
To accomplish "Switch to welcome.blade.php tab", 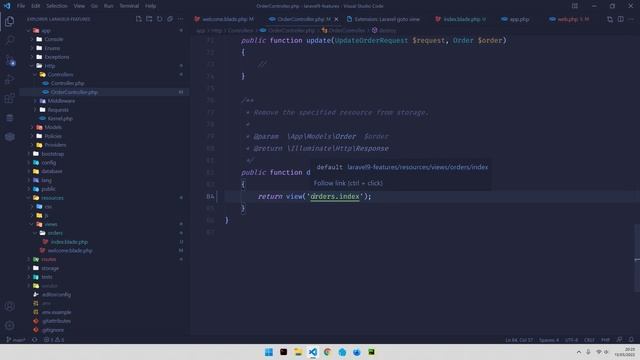I will click(224, 19).
